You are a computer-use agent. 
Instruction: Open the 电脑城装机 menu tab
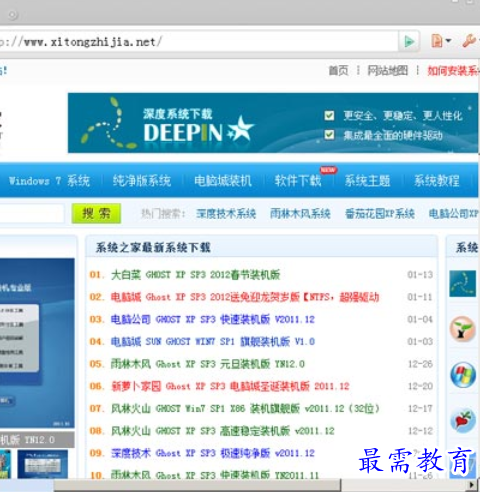tap(223, 181)
